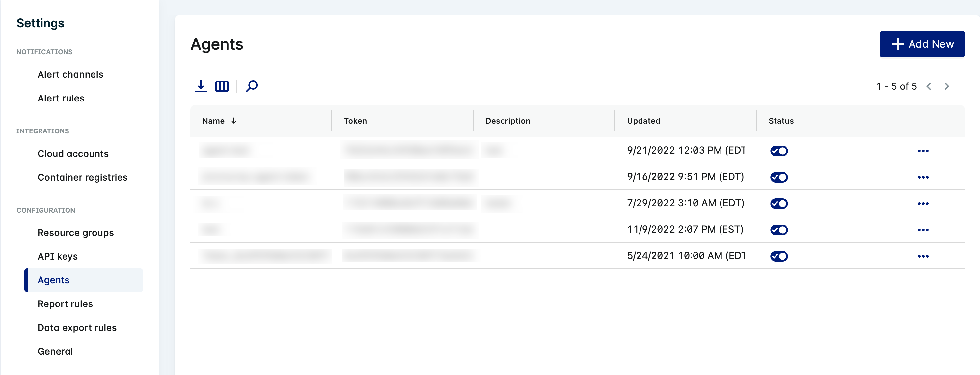The image size is (980, 375).
Task: Open Cloud accounts integrations page
Action: pyautogui.click(x=72, y=154)
